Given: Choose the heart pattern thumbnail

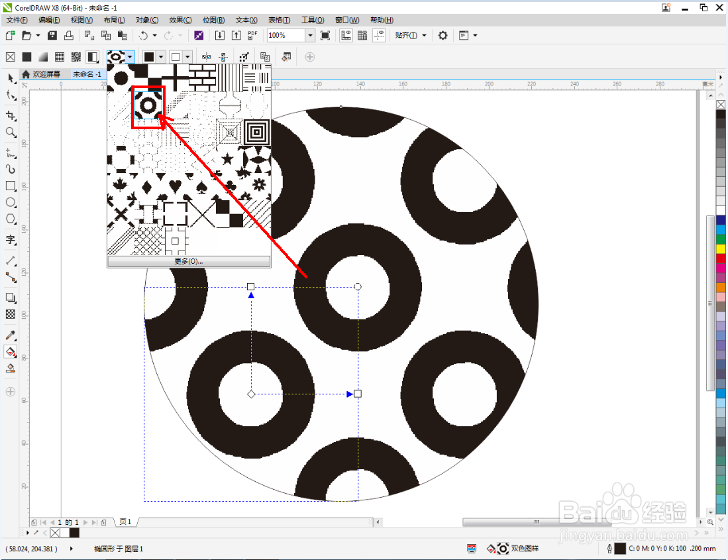Looking at the screenshot, I should click(x=175, y=187).
